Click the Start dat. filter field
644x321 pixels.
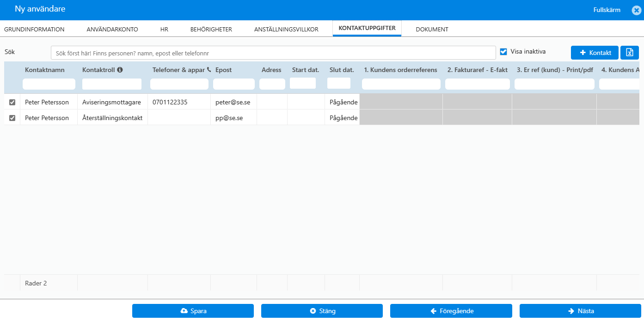pos(303,83)
